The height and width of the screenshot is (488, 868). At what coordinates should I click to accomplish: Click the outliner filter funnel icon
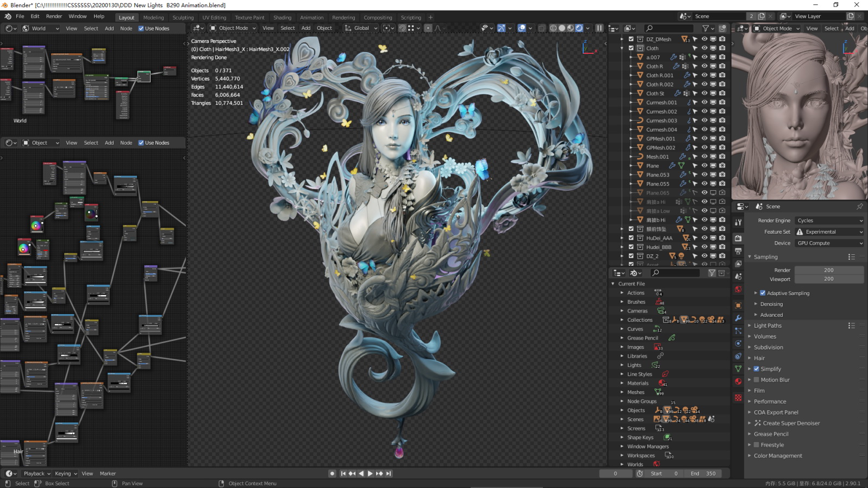[x=705, y=28]
